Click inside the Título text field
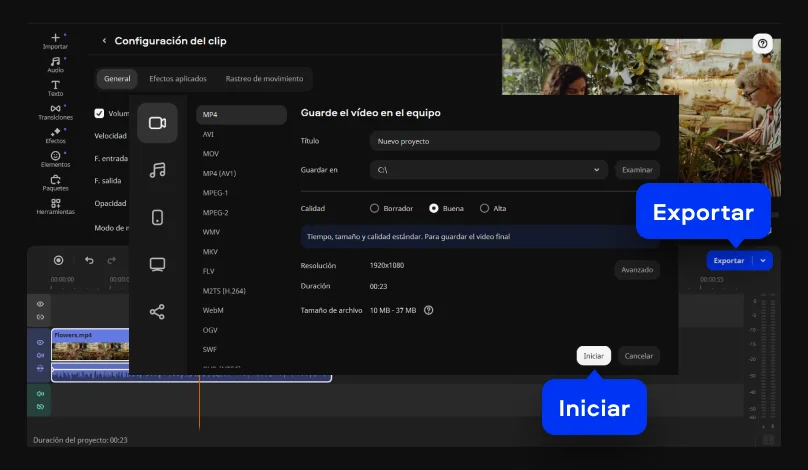 tap(513, 141)
